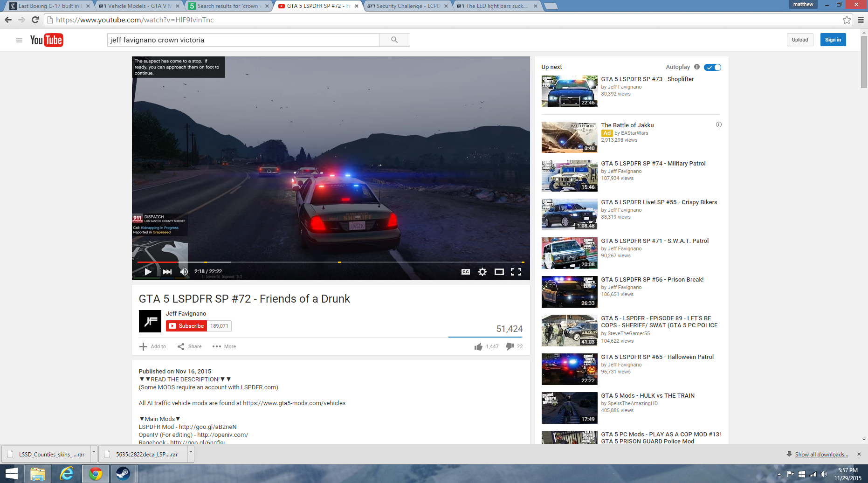Open HULK vs THE TRAIN video

(x=648, y=396)
